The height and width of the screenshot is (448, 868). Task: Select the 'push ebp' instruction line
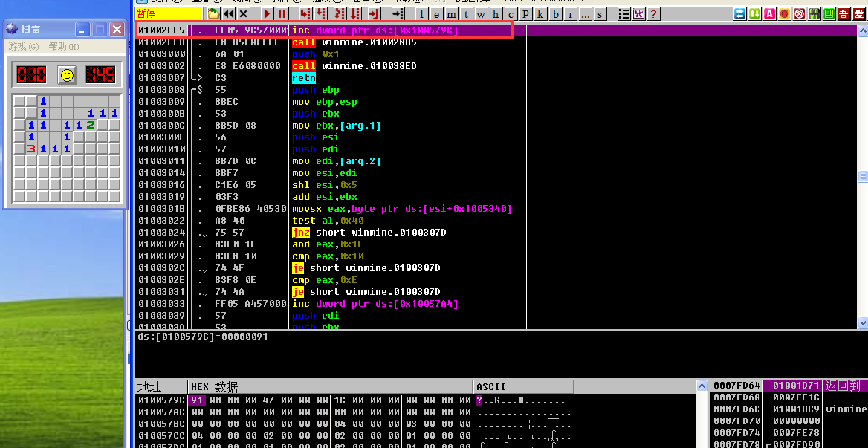(x=316, y=90)
